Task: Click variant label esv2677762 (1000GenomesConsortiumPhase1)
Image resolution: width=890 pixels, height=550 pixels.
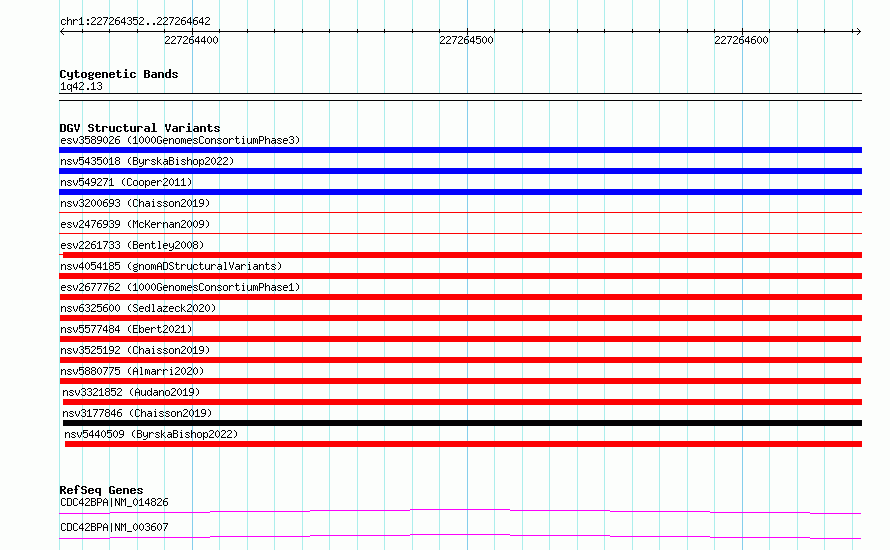Action: [180, 287]
